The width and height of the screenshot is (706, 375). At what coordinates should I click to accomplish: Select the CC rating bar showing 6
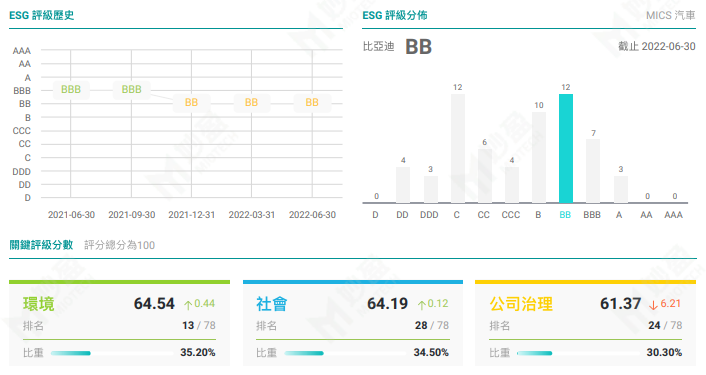[484, 176]
